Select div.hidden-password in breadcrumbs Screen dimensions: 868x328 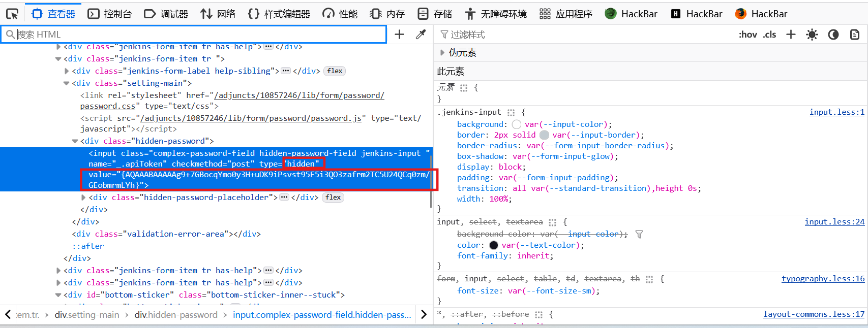tap(176, 315)
